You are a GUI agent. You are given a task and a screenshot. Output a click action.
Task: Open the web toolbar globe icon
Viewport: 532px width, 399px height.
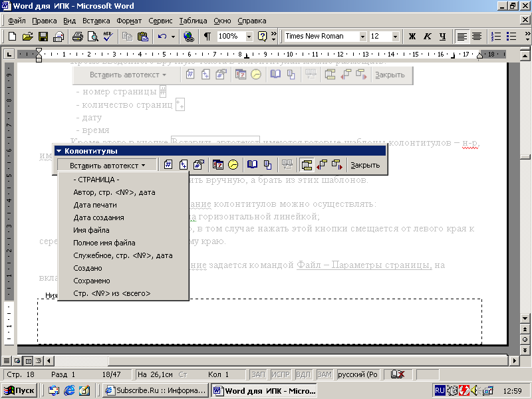tap(189, 36)
